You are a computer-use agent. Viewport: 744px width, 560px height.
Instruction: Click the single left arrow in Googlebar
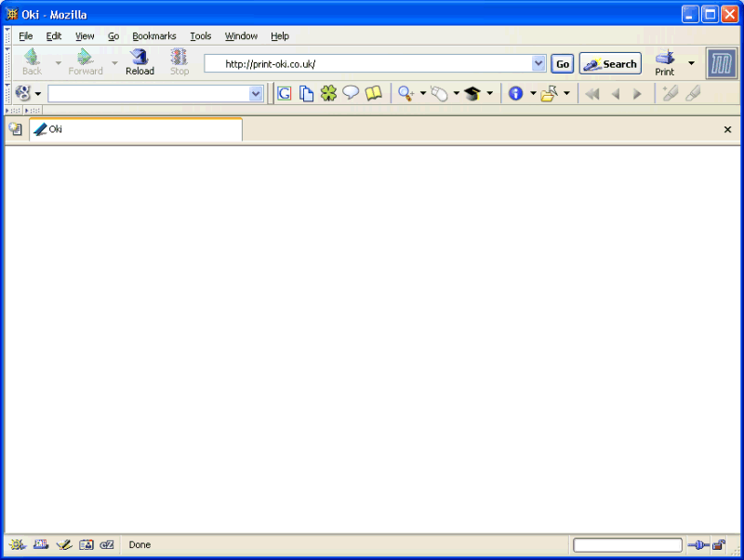[x=616, y=94]
